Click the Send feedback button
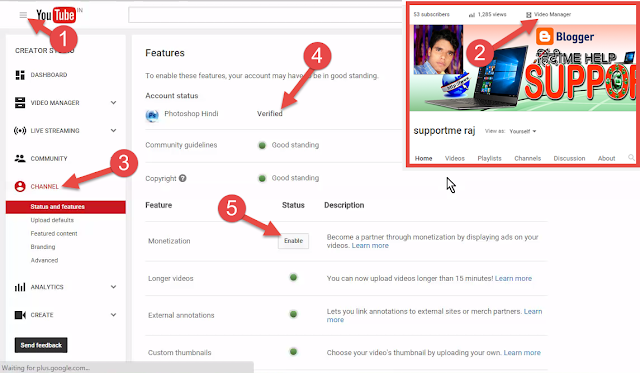640x373 pixels. pyautogui.click(x=41, y=345)
